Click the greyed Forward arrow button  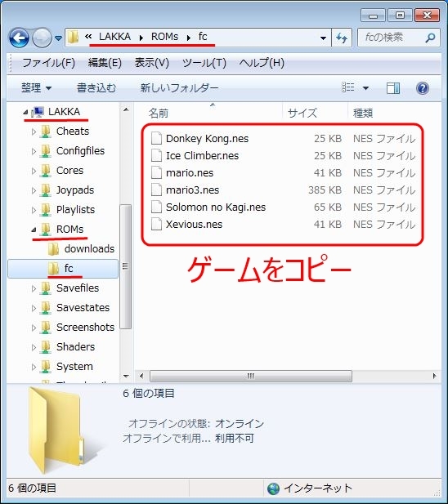click(43, 38)
